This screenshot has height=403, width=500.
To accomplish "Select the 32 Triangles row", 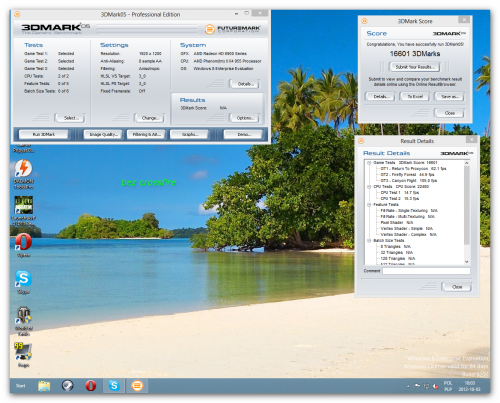I will (397, 253).
